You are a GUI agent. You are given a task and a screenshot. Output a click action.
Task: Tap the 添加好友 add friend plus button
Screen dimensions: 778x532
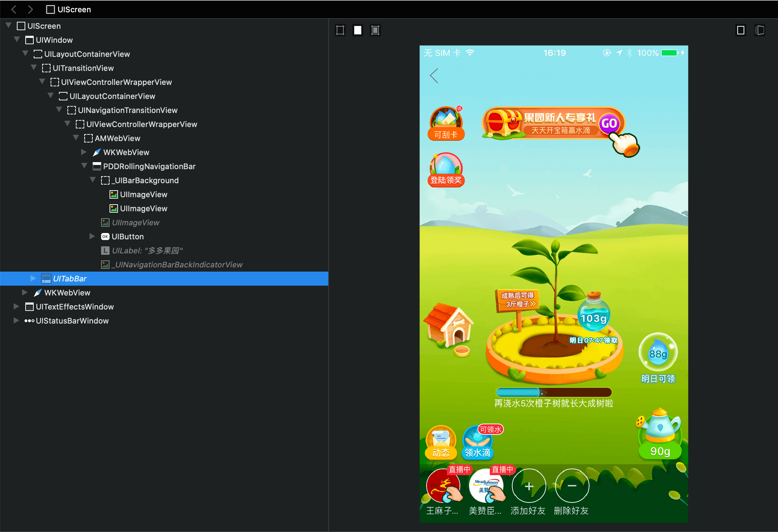pyautogui.click(x=529, y=486)
